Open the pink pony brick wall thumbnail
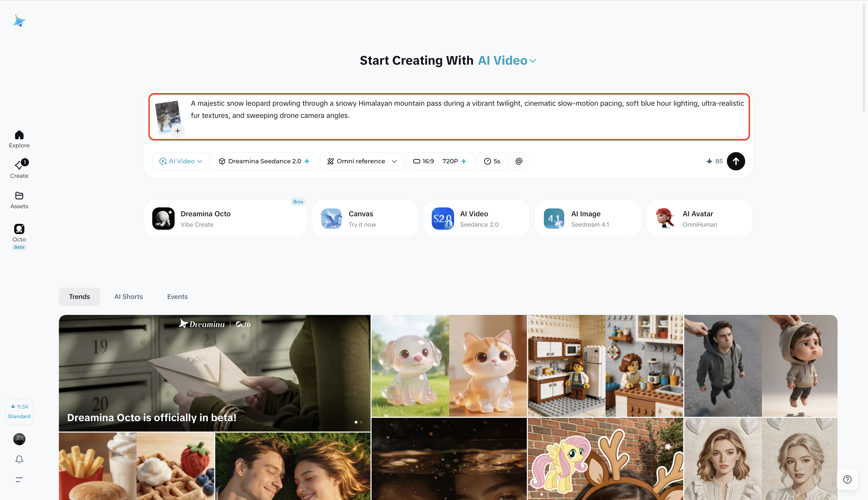 tap(605, 459)
